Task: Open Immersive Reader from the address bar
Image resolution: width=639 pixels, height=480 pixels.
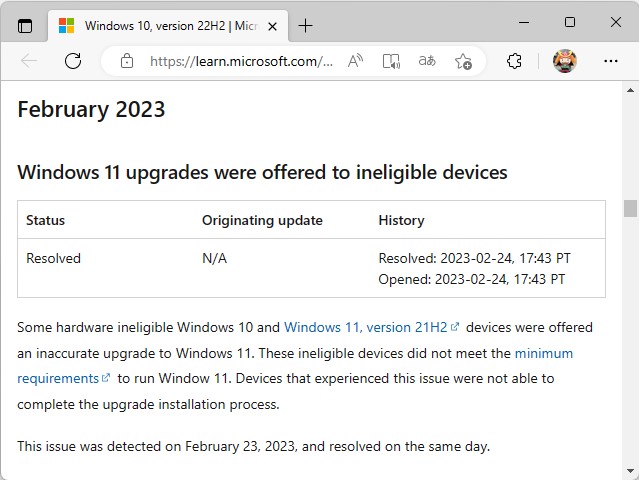Action: coord(391,61)
